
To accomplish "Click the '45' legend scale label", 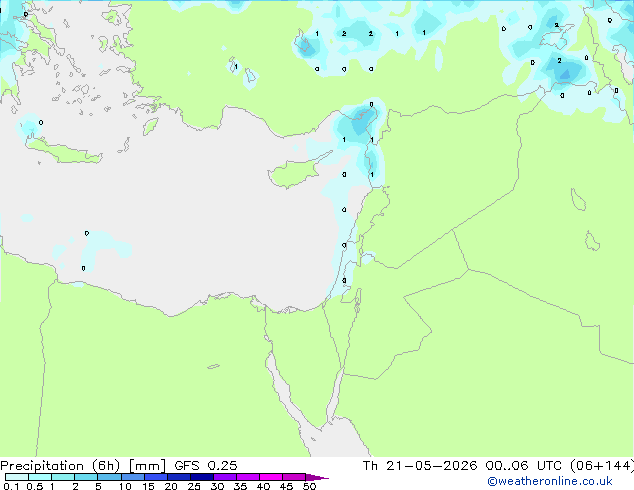I will (286, 486).
